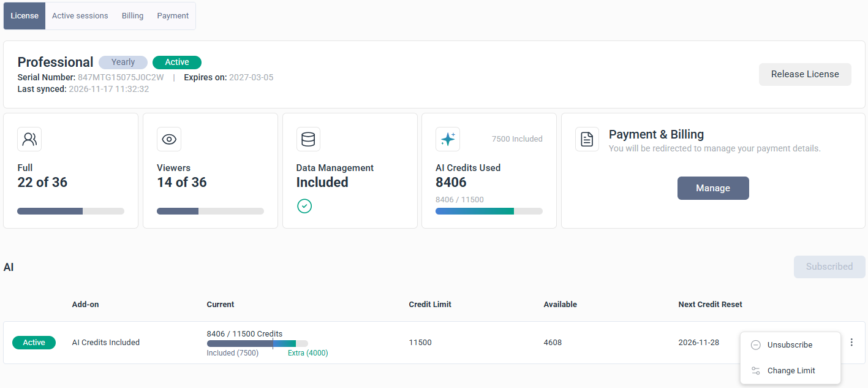Click the Next Credit Reset date 2026-11-28
Viewport: 868px width, 388px height.
coord(699,343)
